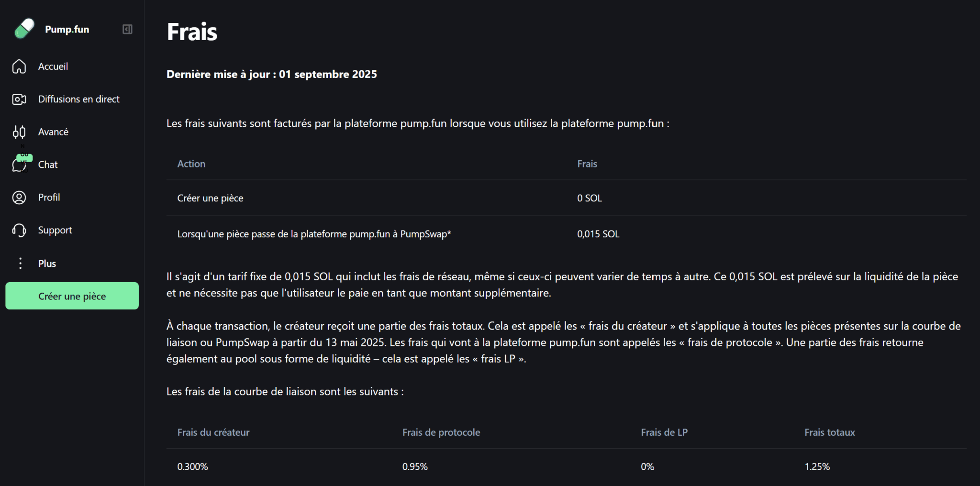Click the Pump.fun pill logo
Image resolution: width=980 pixels, height=486 pixels.
pyautogui.click(x=23, y=29)
